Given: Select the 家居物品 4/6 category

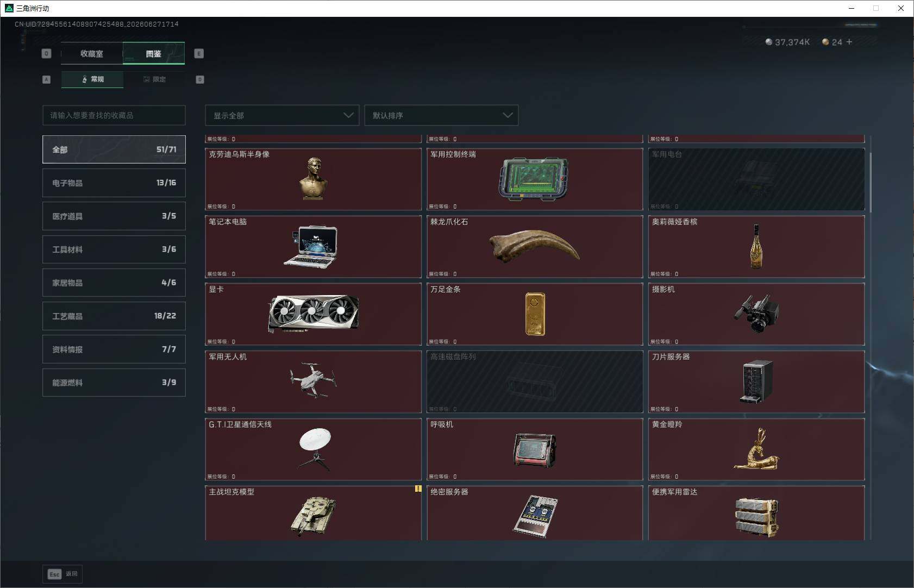Looking at the screenshot, I should pyautogui.click(x=114, y=283).
